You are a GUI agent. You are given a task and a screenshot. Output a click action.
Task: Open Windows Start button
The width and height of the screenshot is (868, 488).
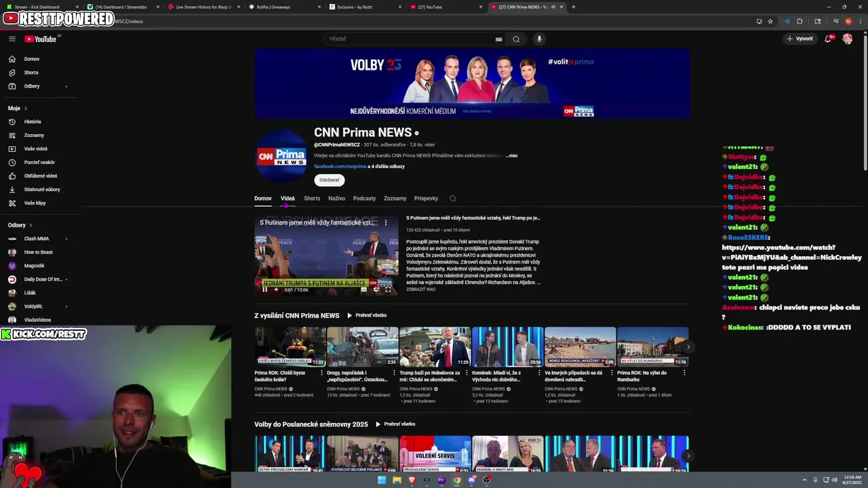[x=382, y=480]
